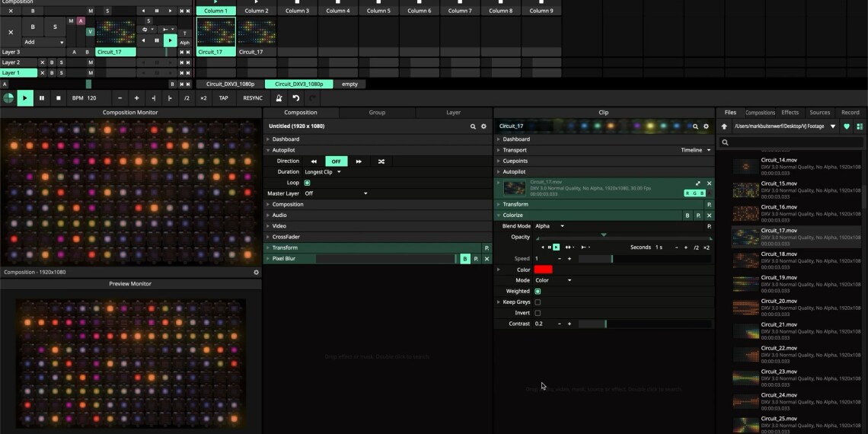Uncheck the Weighted option
The width and height of the screenshot is (868, 434).
(538, 291)
